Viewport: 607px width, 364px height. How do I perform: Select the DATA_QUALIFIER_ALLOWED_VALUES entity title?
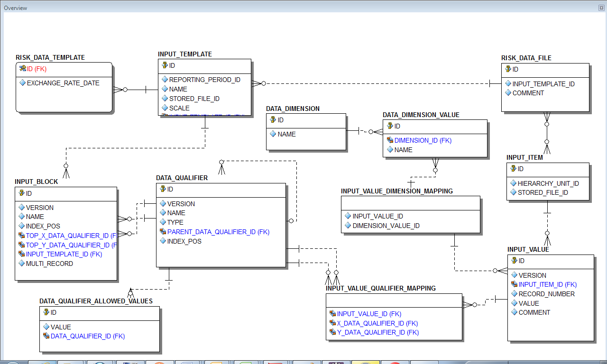(96, 301)
